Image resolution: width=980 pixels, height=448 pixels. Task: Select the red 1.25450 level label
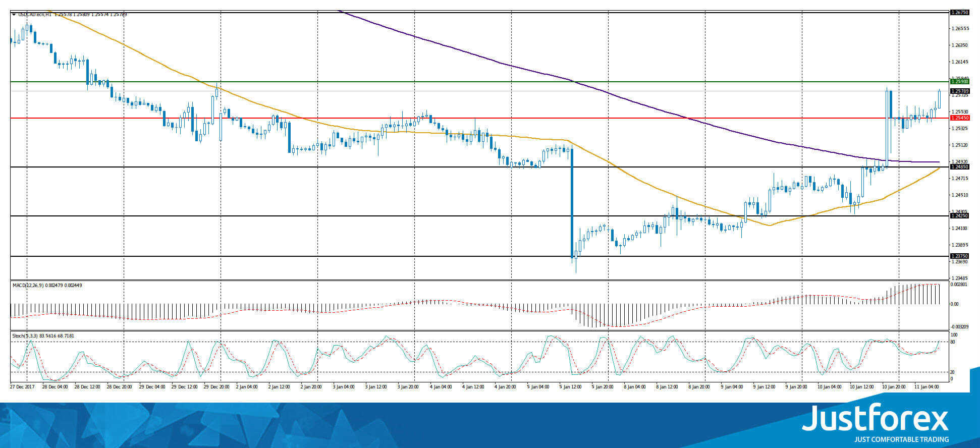click(959, 118)
